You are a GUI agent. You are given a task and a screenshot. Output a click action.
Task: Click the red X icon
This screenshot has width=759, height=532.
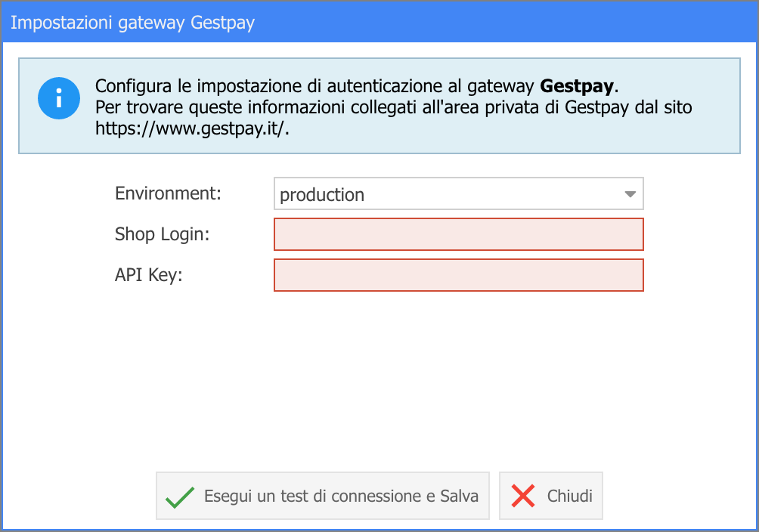pyautogui.click(x=523, y=496)
